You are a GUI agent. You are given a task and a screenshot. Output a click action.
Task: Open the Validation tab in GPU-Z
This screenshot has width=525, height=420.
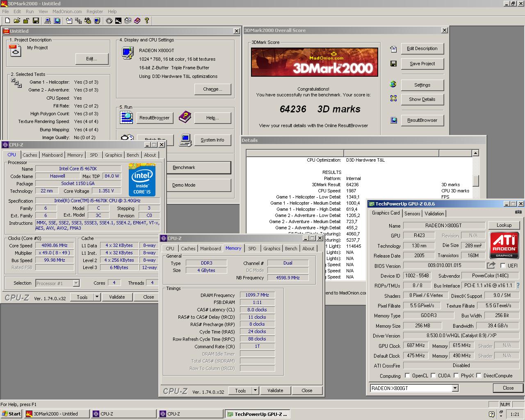[434, 213]
